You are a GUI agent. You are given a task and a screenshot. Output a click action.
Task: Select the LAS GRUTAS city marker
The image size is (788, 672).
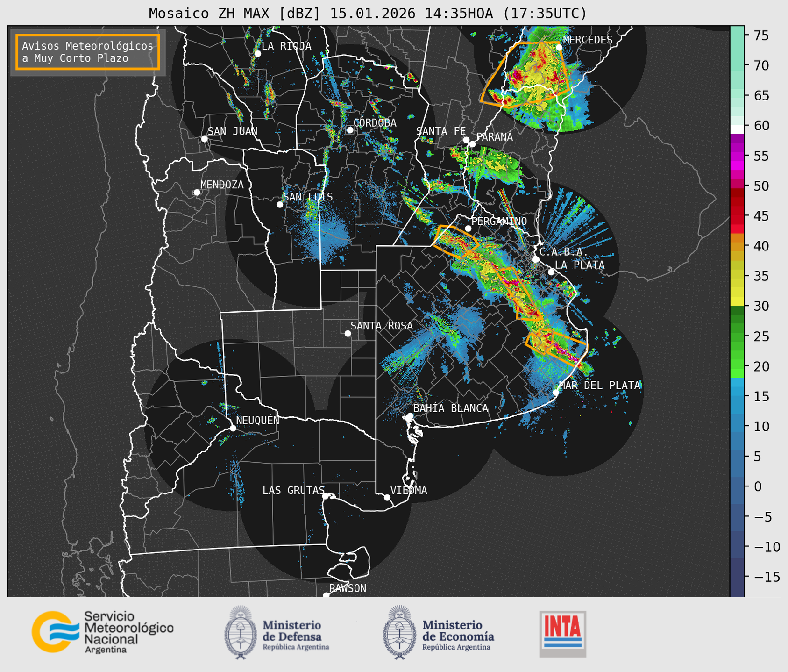(326, 496)
